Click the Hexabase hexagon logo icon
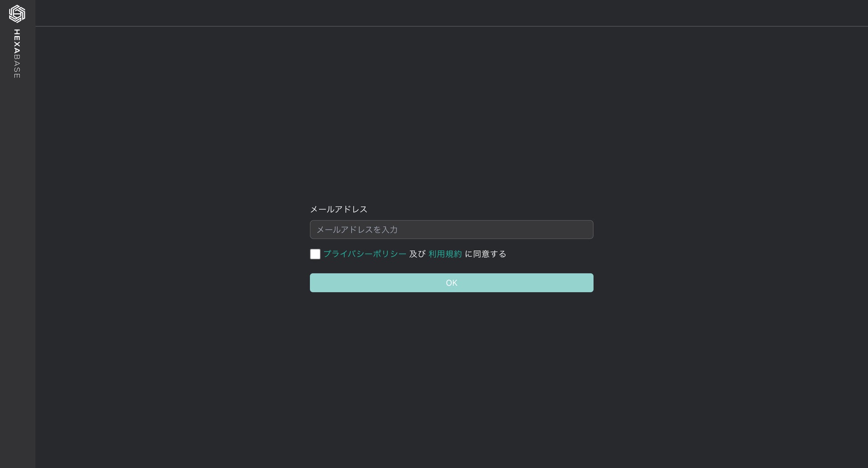The height and width of the screenshot is (468, 868). click(17, 14)
